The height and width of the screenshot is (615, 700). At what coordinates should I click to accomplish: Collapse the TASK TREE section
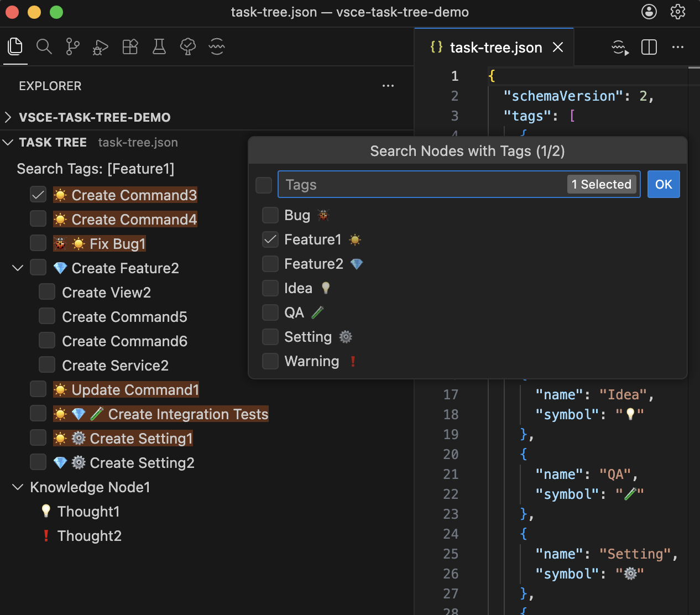tap(8, 142)
